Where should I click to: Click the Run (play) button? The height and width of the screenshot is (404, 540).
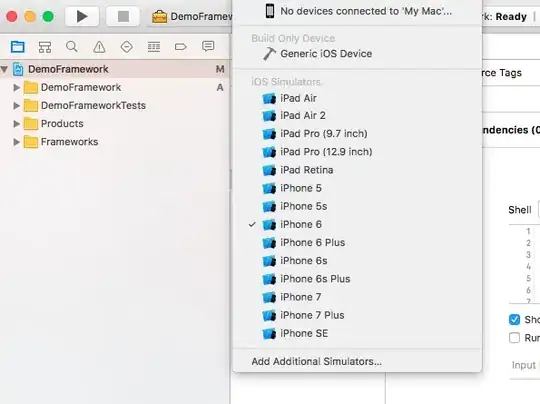click(82, 16)
